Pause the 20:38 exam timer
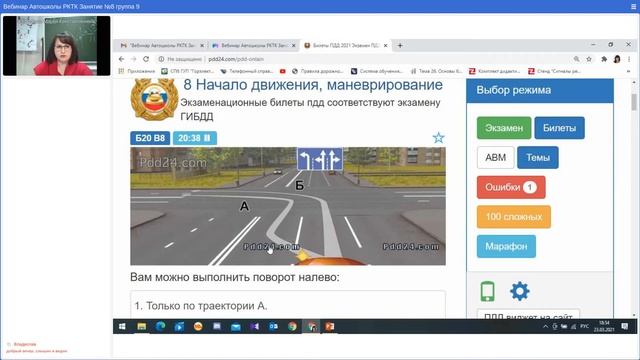Image resolution: width=640 pixels, height=360 pixels. (207, 138)
